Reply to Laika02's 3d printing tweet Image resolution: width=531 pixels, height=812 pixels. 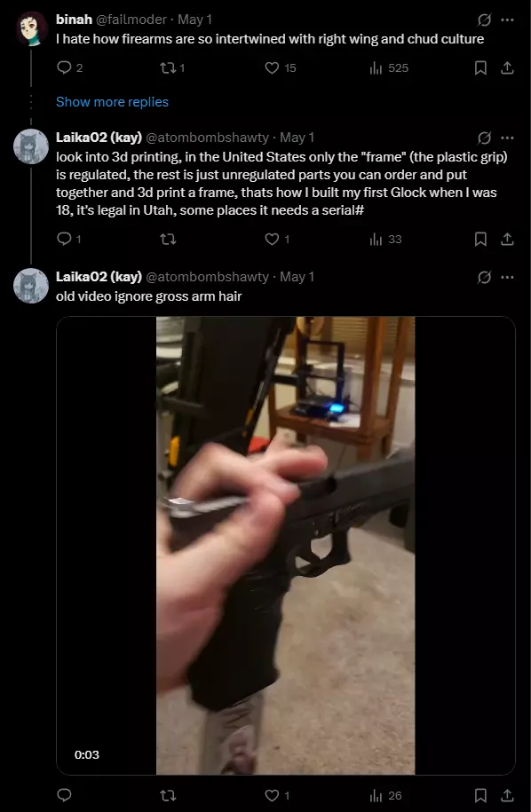(68, 239)
